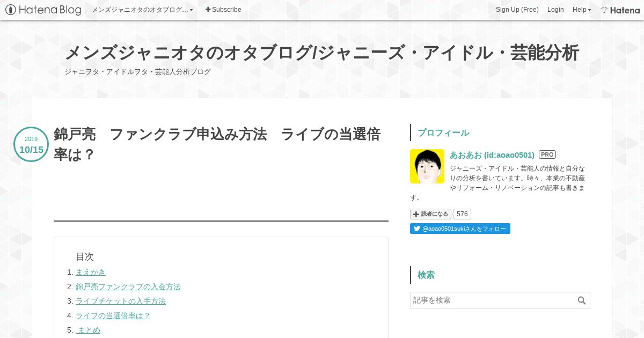
Task: Expand the Help dropdown menu
Action: pyautogui.click(x=582, y=10)
